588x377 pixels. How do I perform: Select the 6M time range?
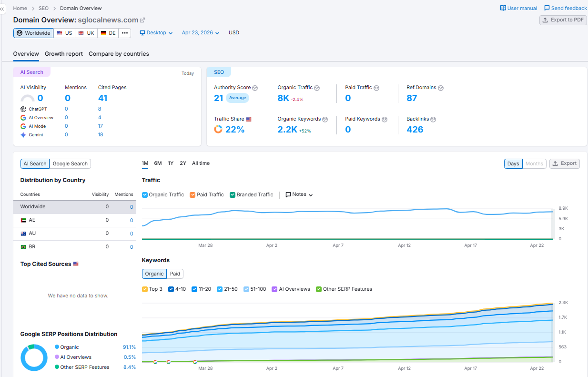[158, 163]
